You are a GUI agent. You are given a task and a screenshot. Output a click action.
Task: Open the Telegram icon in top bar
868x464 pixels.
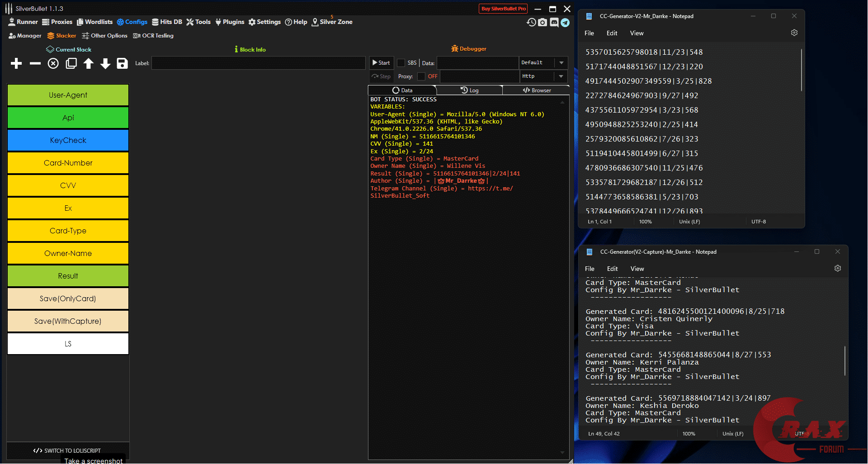tap(565, 22)
